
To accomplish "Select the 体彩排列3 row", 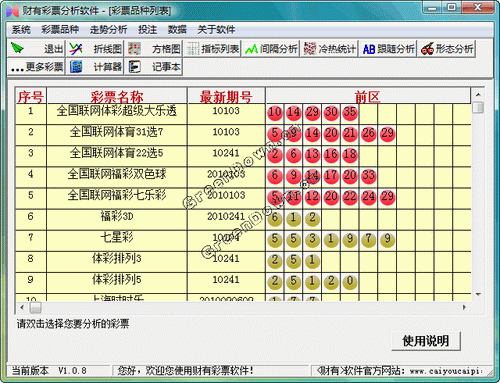I will coord(243,261).
